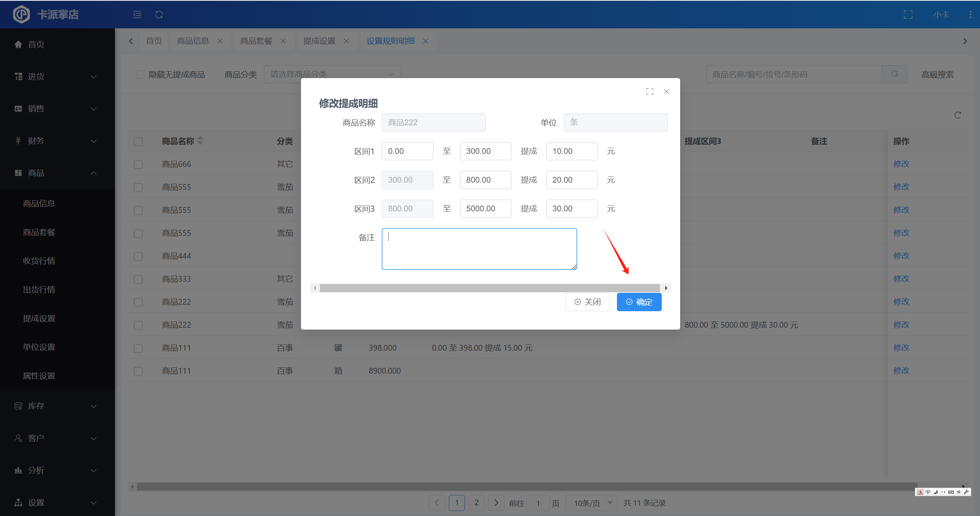Click the fullscreen icon in dialog header
This screenshot has height=516, width=980.
pos(650,91)
